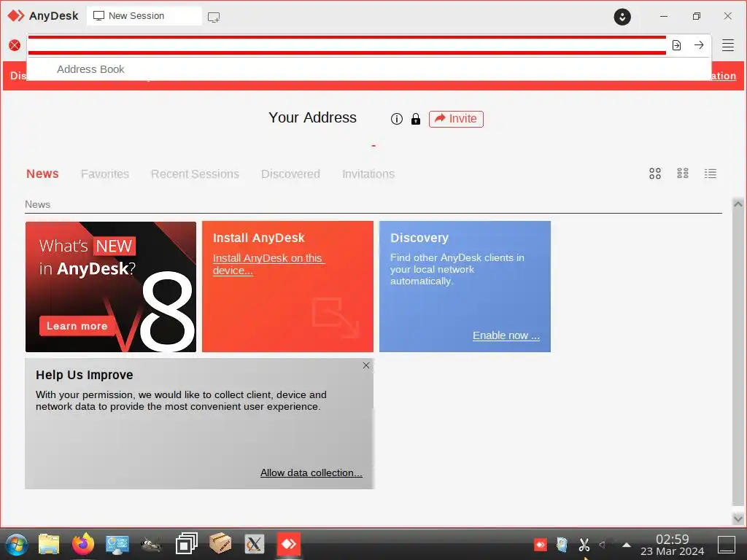This screenshot has width=747, height=560.
Task: Switch to the Recent Sessions tab
Action: coord(195,174)
